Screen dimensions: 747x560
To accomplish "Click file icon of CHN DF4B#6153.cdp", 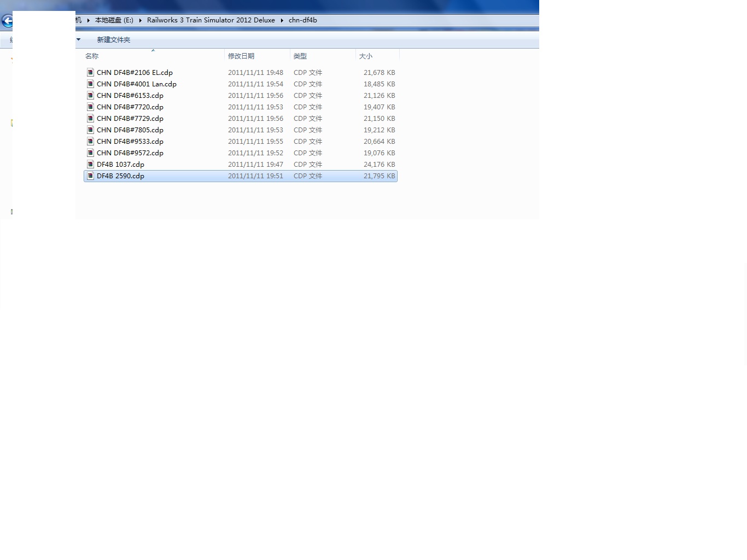I will pos(90,95).
